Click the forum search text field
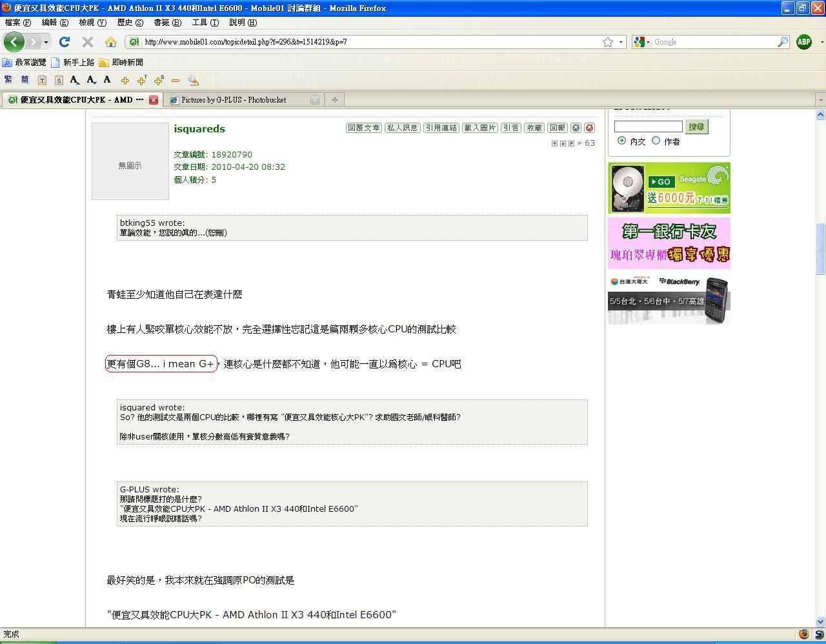The height and width of the screenshot is (644, 826). 648,126
